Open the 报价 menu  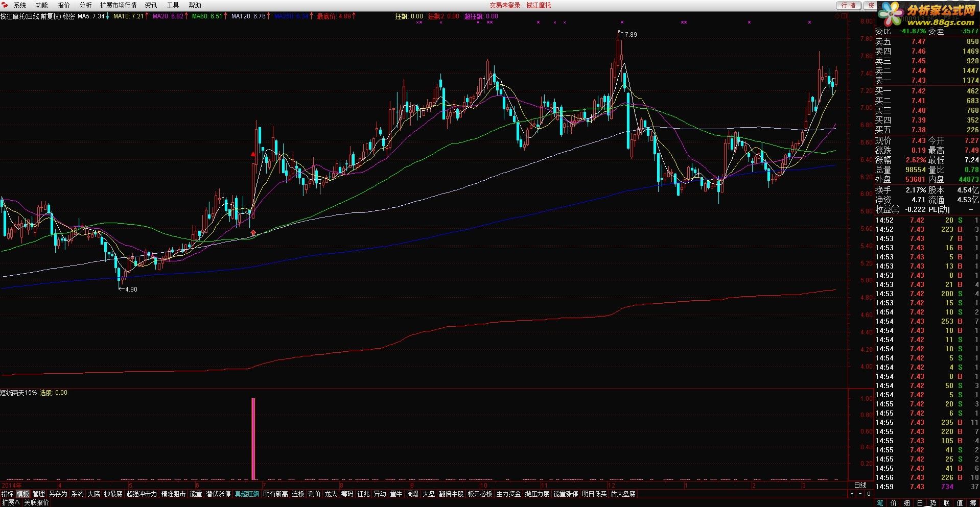click(63, 5)
